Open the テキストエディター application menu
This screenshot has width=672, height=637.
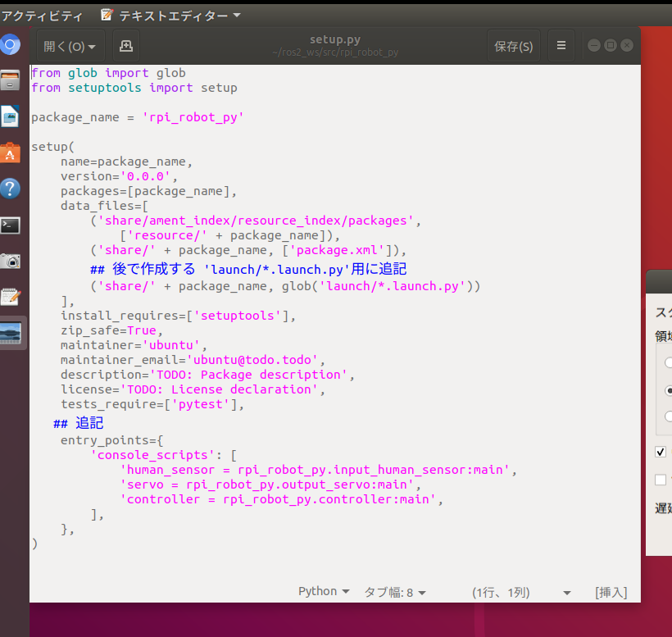click(x=171, y=16)
